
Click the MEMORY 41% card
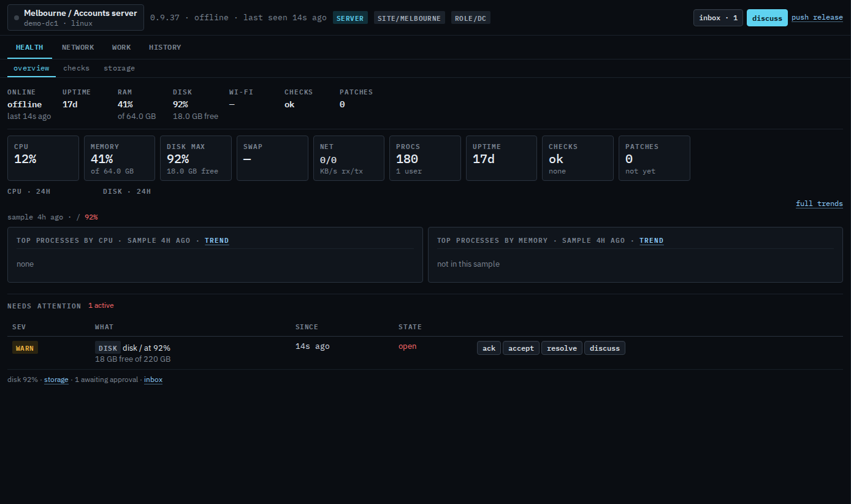click(x=120, y=158)
